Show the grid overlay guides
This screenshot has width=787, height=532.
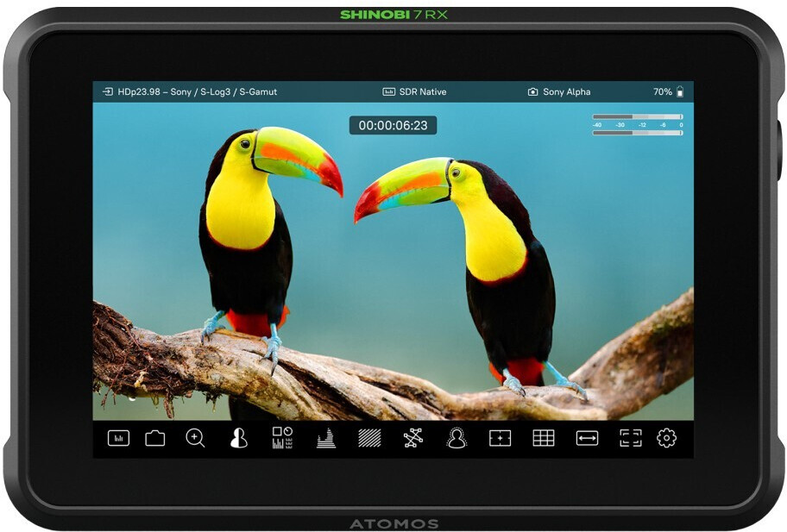(544, 438)
